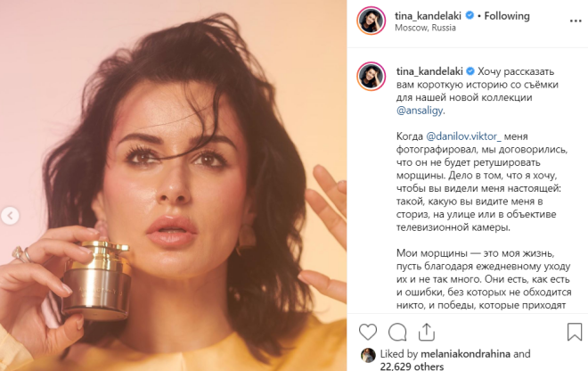Toggle the Following status button
The image size is (588, 371).
pos(507,16)
